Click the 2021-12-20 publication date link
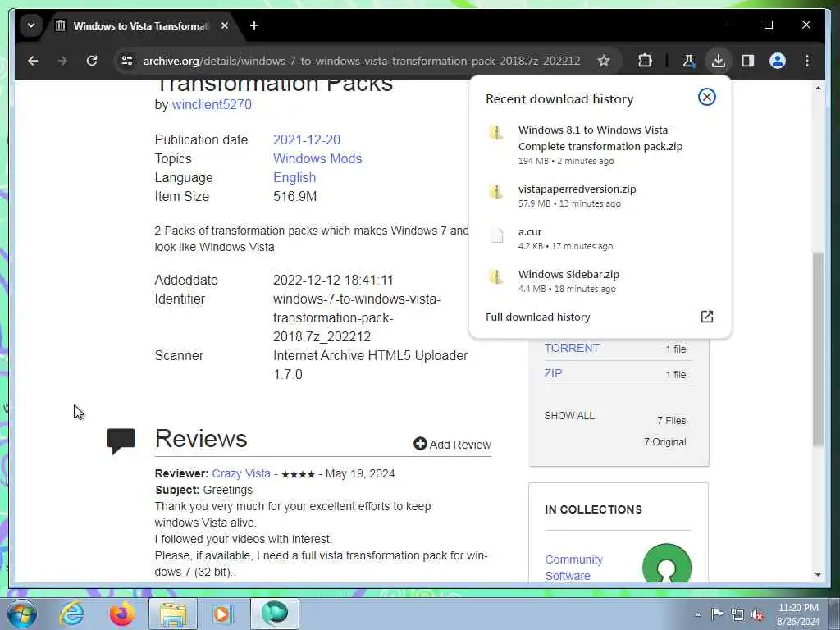Viewport: 840px width, 630px height. (307, 139)
